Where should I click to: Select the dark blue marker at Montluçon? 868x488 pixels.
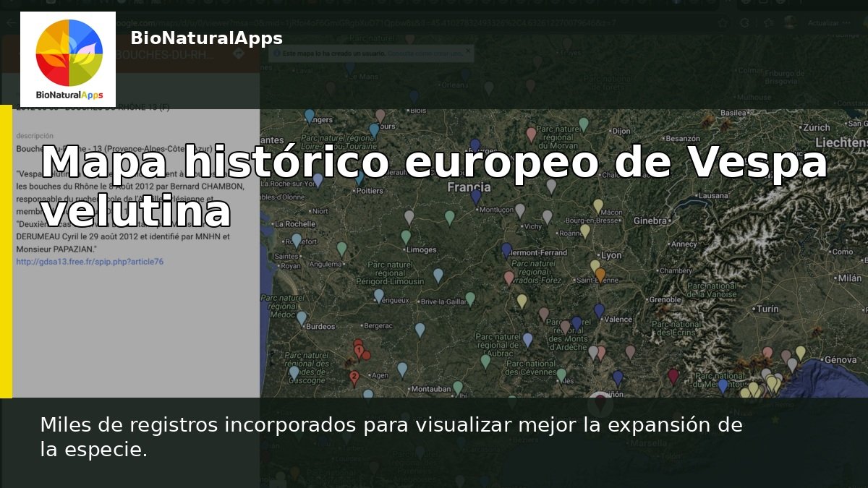click(x=476, y=196)
